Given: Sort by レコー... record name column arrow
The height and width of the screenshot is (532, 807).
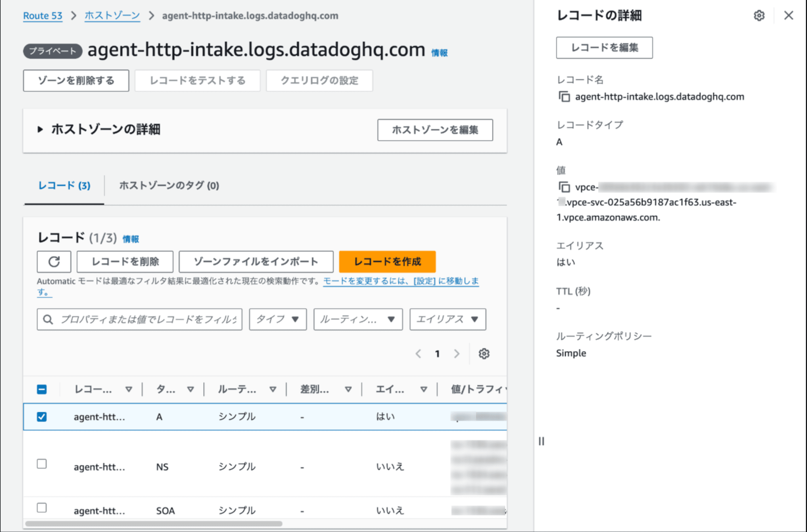Looking at the screenshot, I should [129, 389].
